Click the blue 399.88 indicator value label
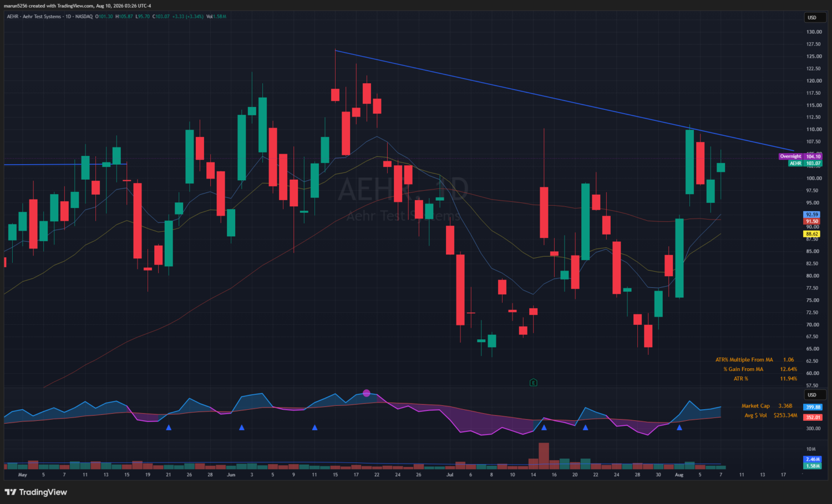 [x=813, y=407]
